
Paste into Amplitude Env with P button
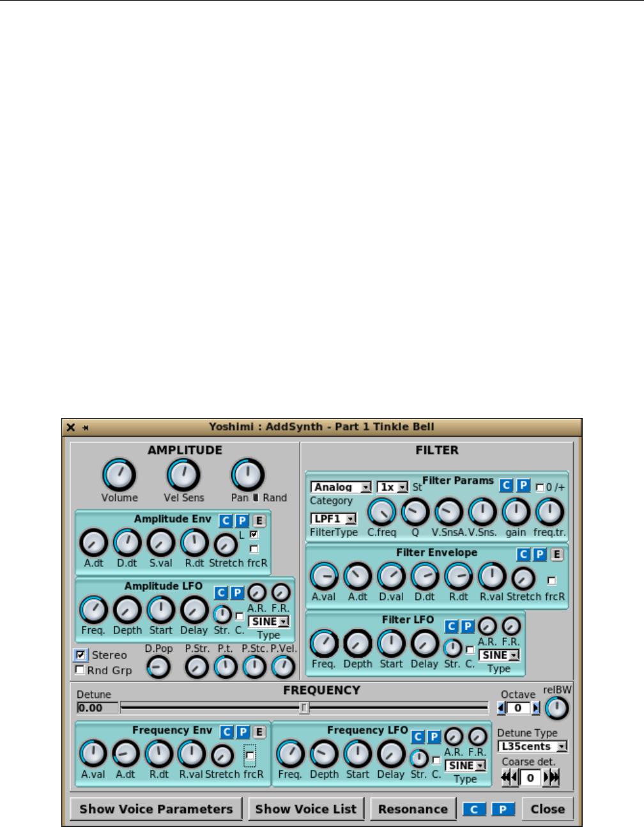click(242, 520)
